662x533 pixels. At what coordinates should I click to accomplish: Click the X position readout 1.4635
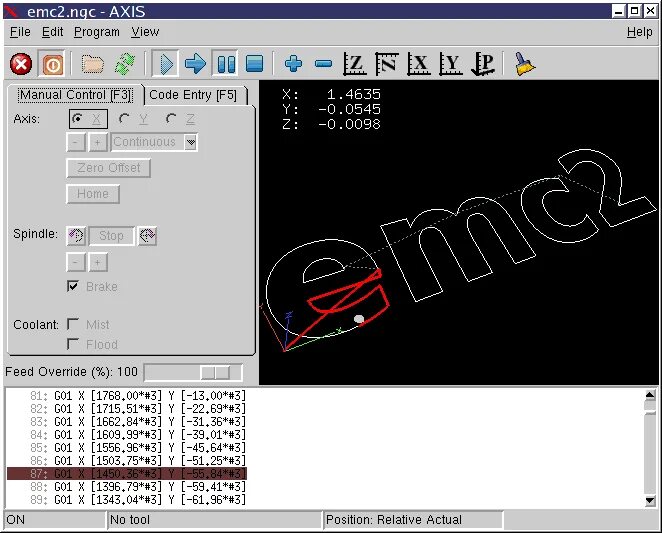354,94
